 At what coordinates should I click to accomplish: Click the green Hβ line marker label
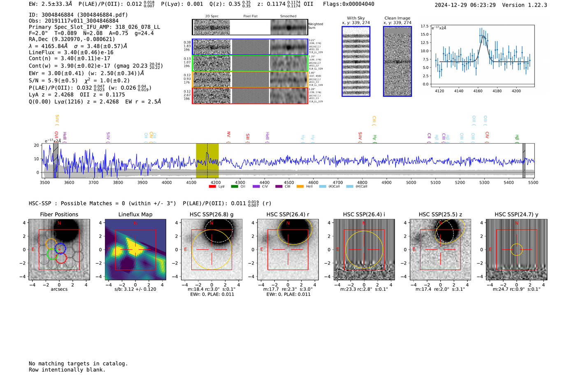[x=517, y=138]
